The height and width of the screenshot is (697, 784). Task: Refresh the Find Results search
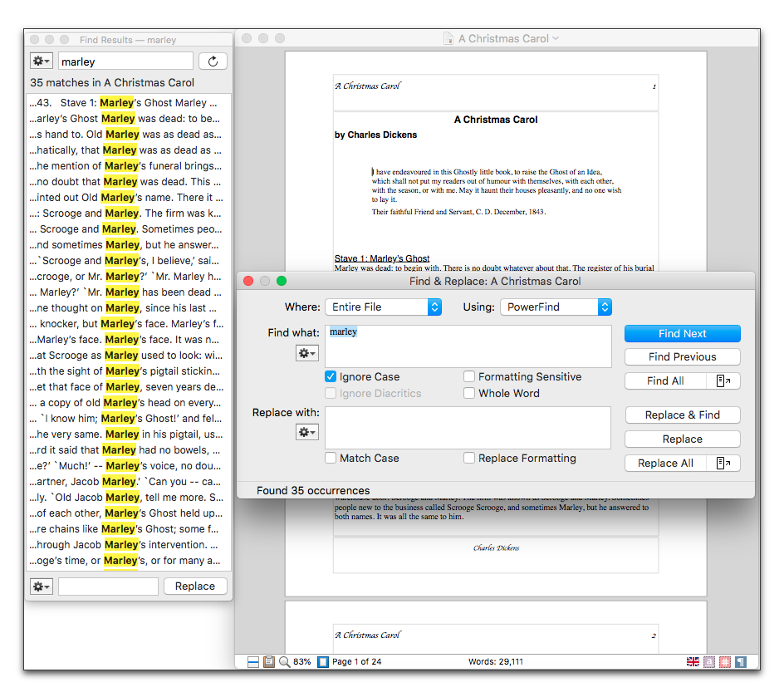pos(213,61)
